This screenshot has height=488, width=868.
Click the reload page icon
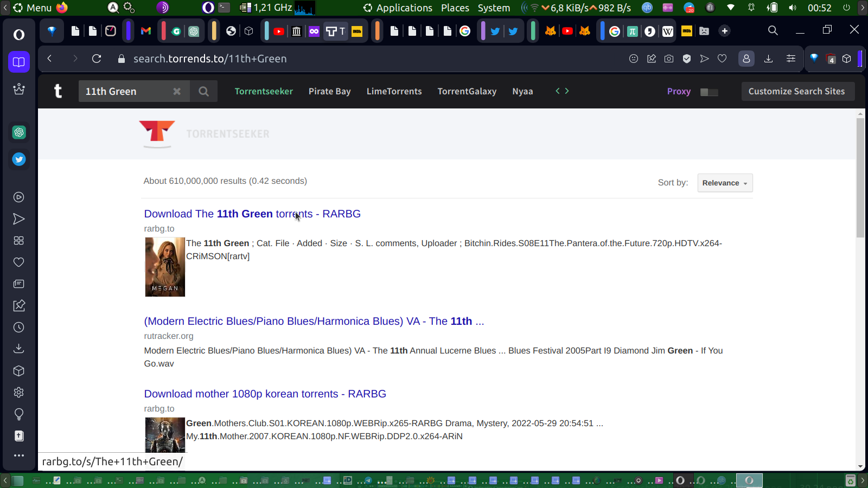(97, 59)
